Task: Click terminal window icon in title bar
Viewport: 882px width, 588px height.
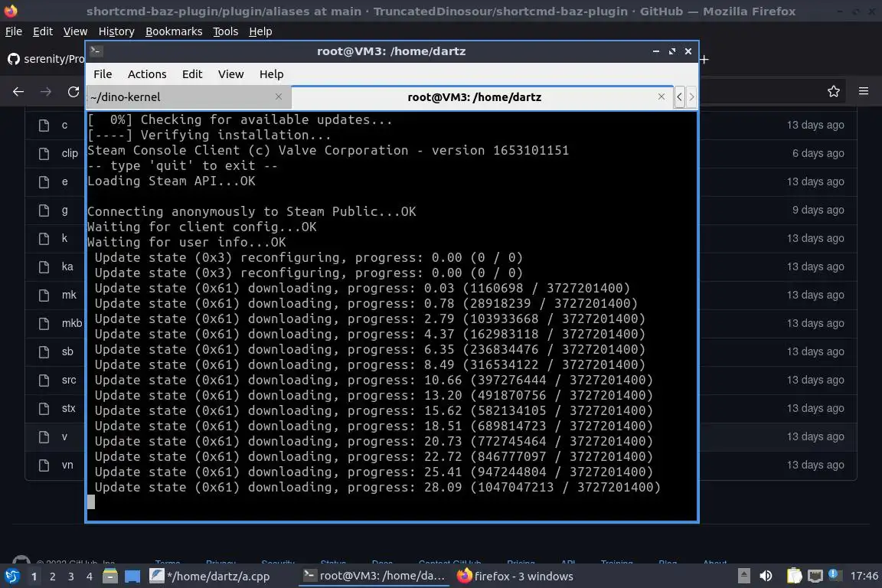Action: pos(96,51)
